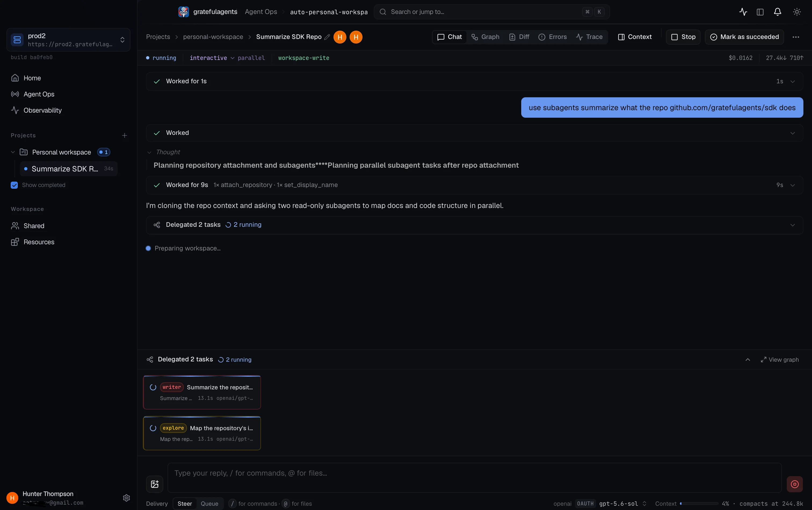Click the Hunter Thompson avatar

click(x=12, y=498)
